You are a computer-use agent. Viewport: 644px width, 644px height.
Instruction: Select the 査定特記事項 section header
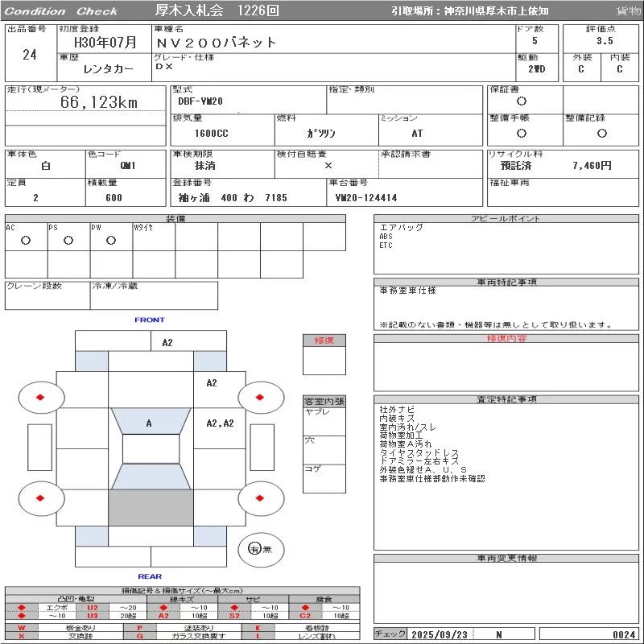pos(507,399)
